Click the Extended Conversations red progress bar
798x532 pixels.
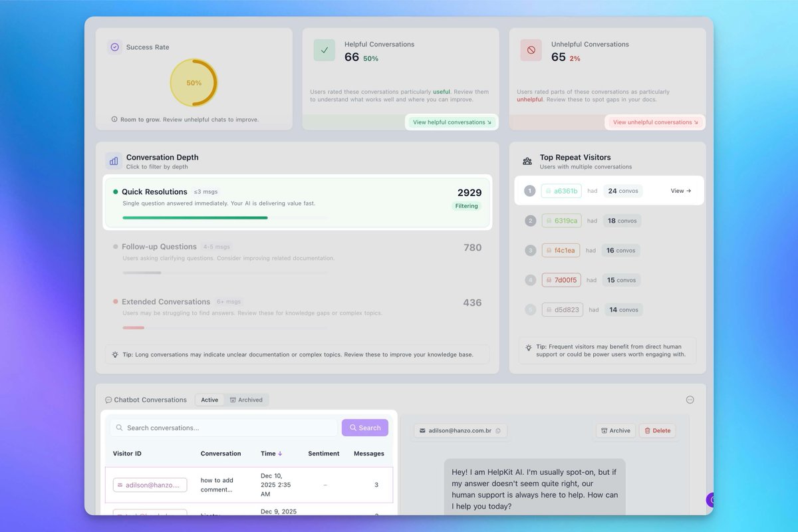133,328
